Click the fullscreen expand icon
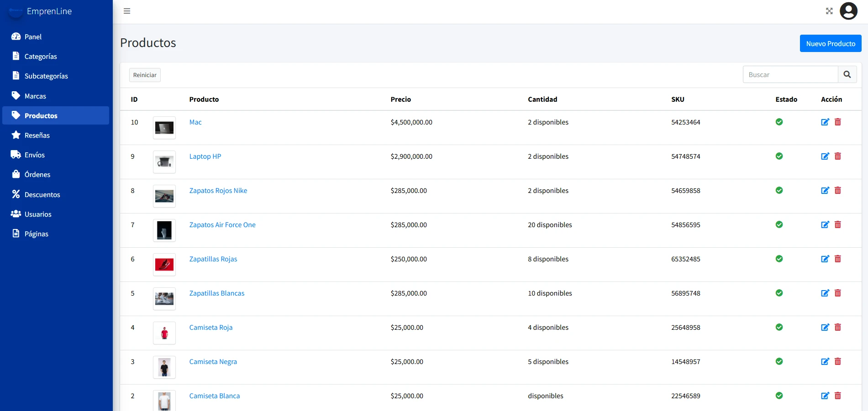 [829, 11]
